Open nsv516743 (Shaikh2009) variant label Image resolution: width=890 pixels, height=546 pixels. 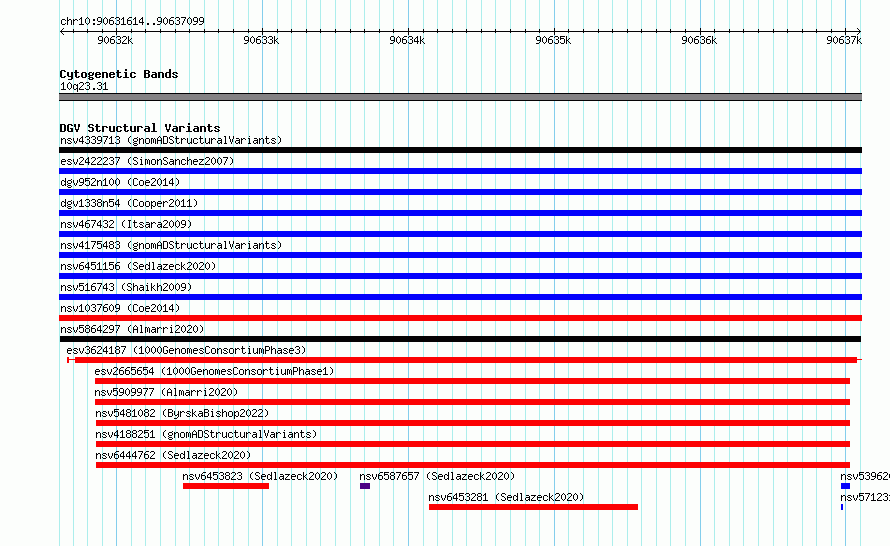(x=126, y=287)
